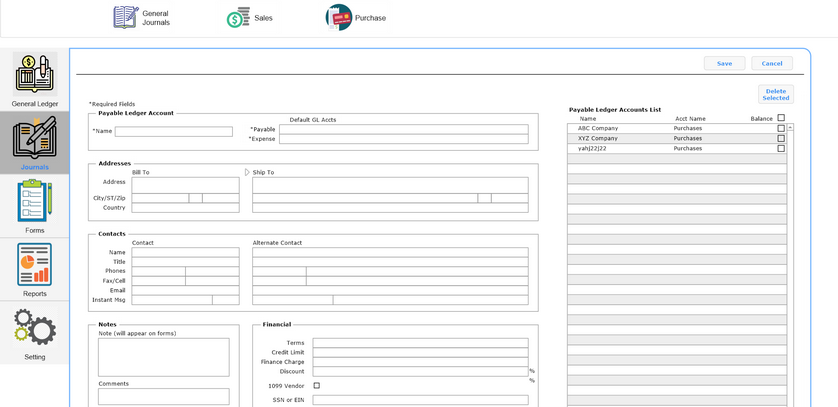Click the Cancel button
838x407 pixels.
click(772, 63)
